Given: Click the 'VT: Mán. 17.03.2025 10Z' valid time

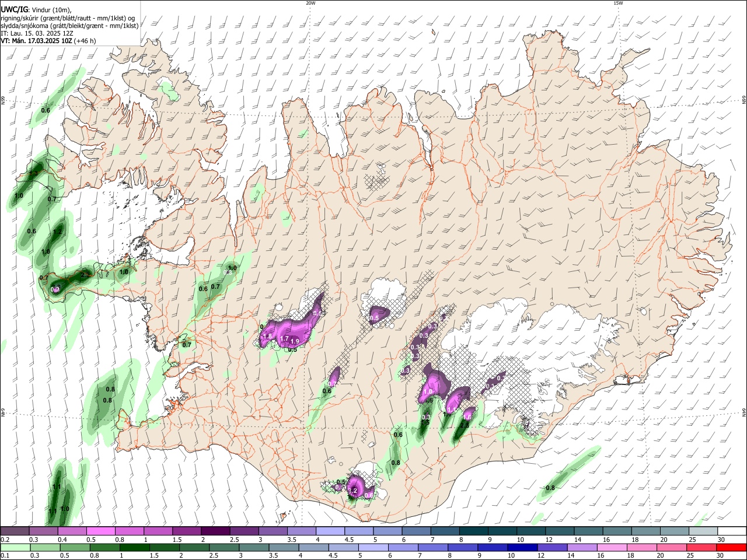Looking at the screenshot, I should pos(36,41).
